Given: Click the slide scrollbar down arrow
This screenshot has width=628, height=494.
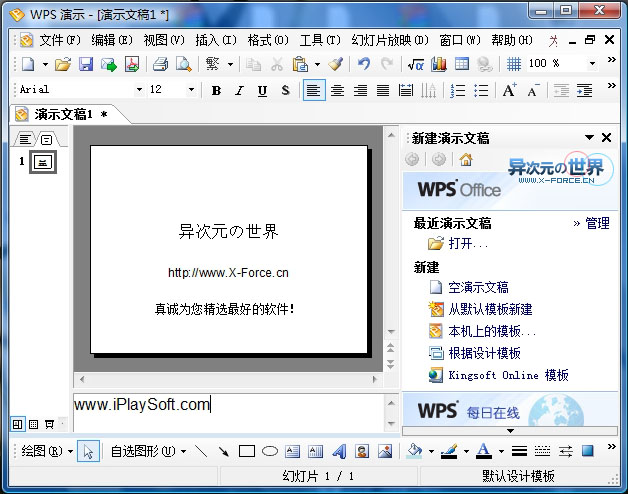Looking at the screenshot, I should pos(391,332).
